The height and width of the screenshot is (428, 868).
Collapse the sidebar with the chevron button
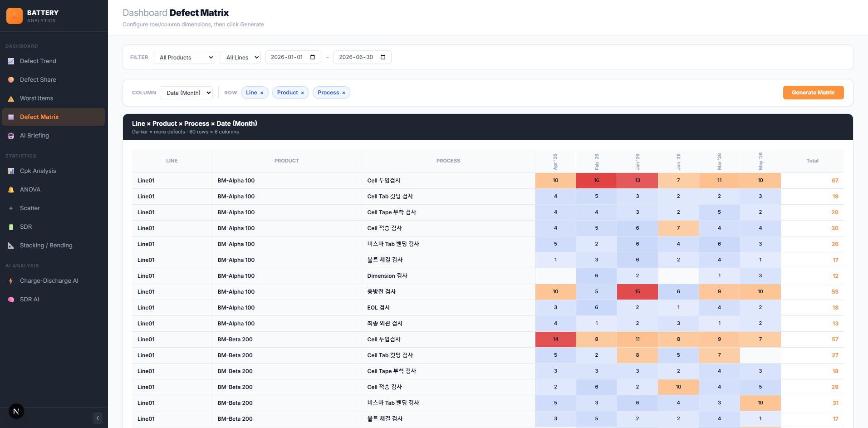(98, 418)
